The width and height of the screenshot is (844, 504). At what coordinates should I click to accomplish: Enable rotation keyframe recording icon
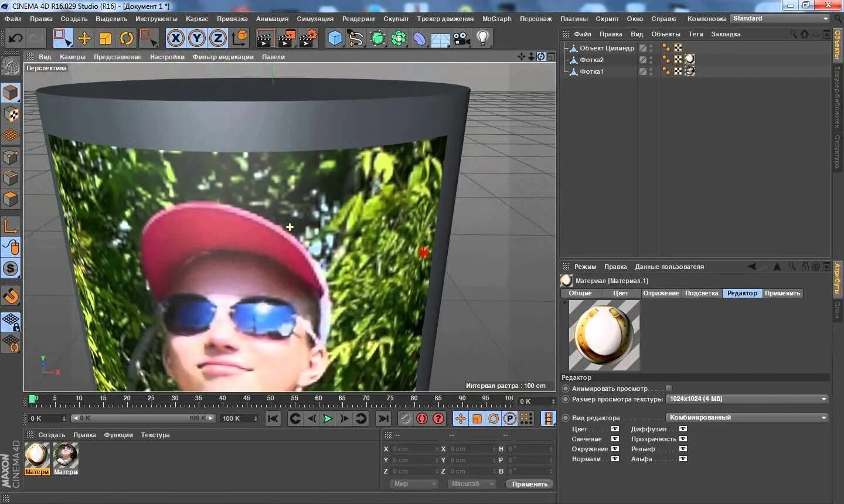tap(492, 418)
